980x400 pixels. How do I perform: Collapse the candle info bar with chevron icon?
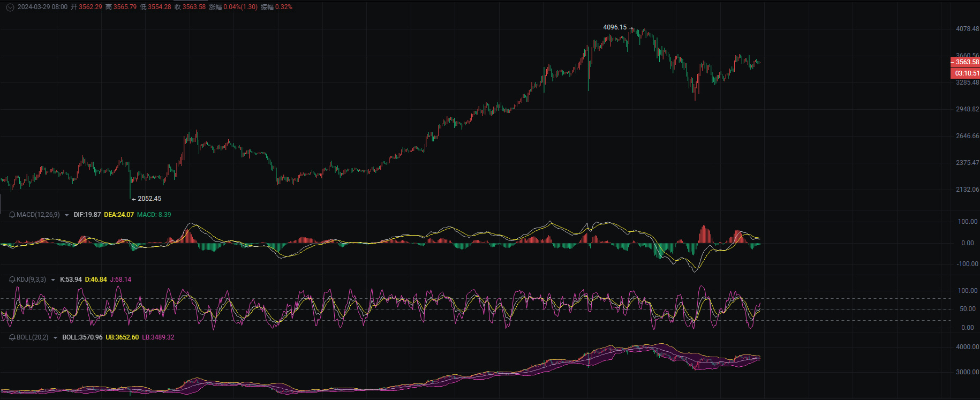pos(10,7)
